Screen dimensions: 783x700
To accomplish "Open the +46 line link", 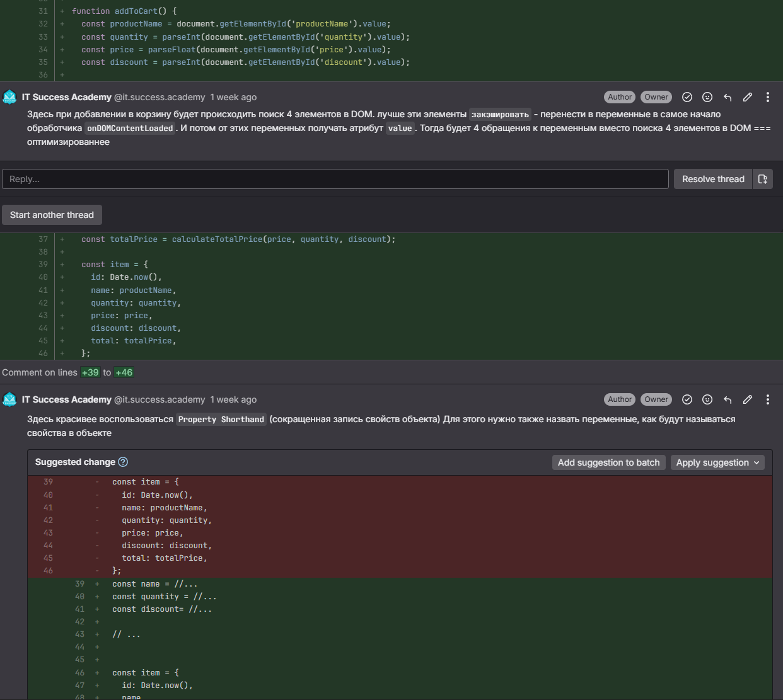I will tap(124, 372).
